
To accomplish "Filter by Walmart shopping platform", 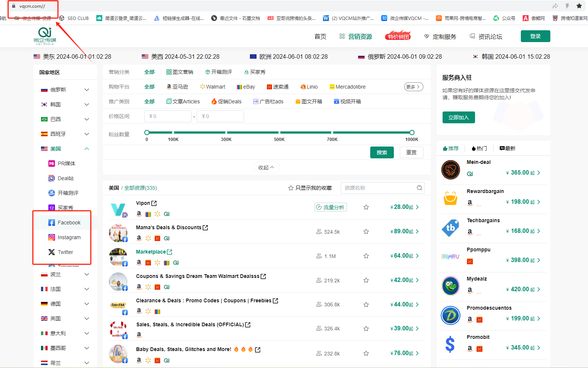I will tap(213, 87).
